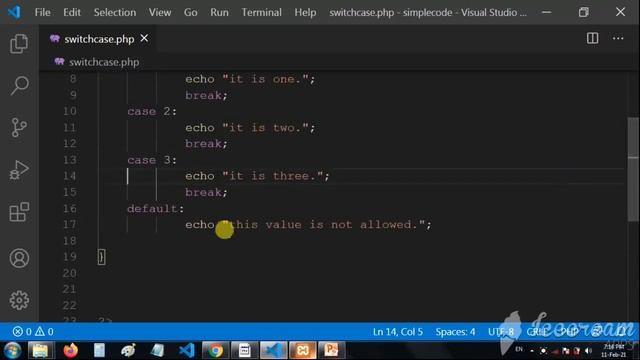Open the Edit menu

72,12
